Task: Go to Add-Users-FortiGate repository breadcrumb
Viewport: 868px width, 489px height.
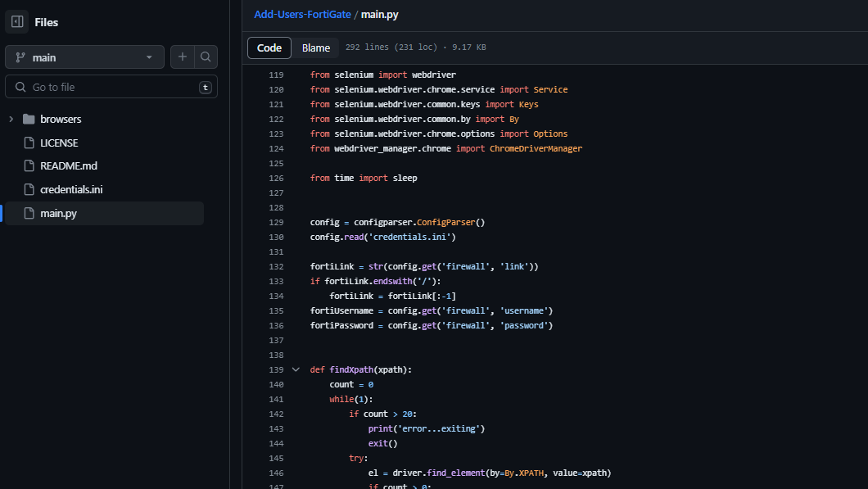Action: pos(302,15)
